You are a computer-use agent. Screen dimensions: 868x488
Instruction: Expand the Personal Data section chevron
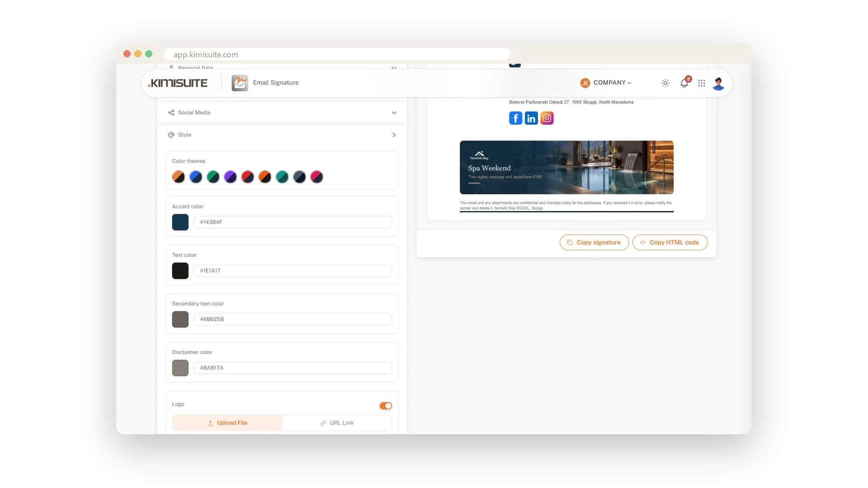point(394,68)
